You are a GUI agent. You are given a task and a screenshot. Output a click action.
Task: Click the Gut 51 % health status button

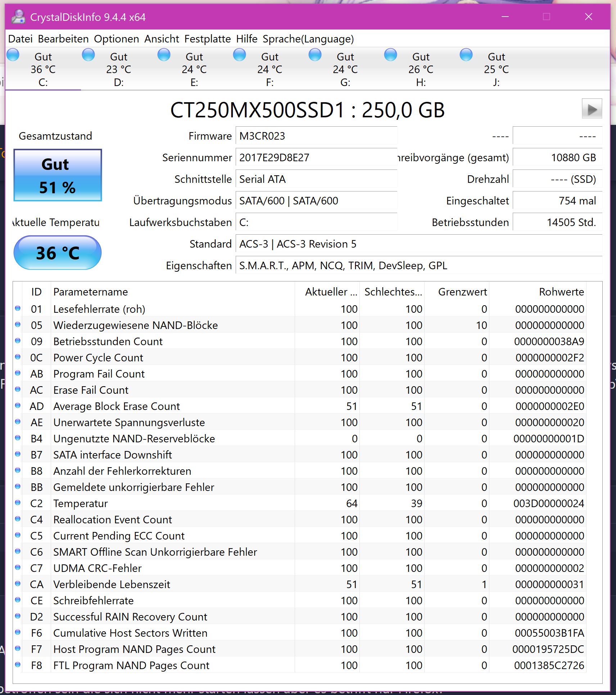[58, 175]
